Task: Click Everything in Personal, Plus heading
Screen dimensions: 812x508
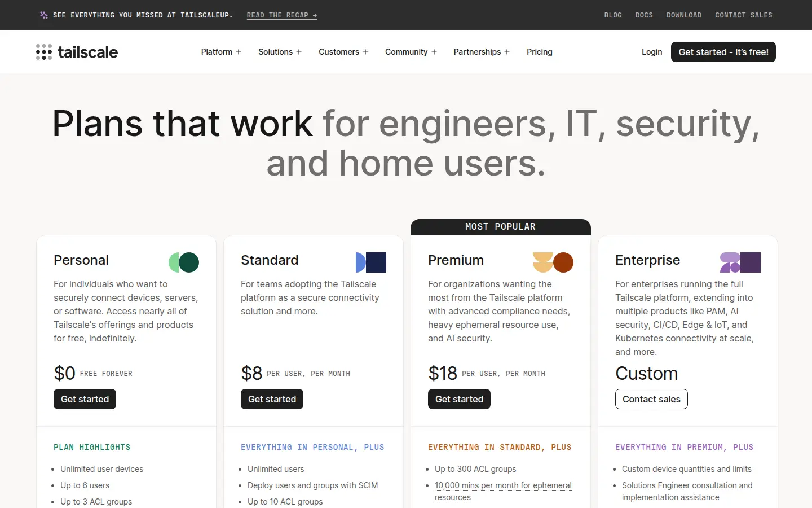Action: pos(312,447)
